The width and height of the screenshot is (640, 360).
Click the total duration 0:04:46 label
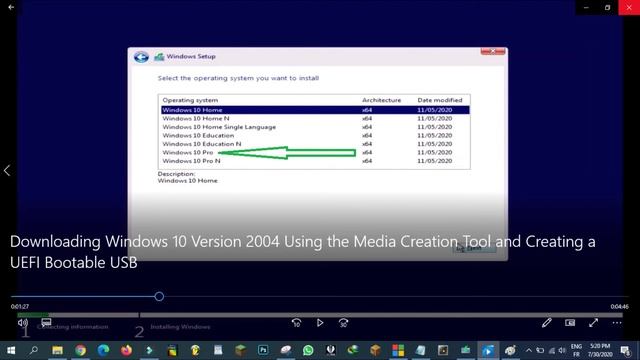(x=620, y=306)
